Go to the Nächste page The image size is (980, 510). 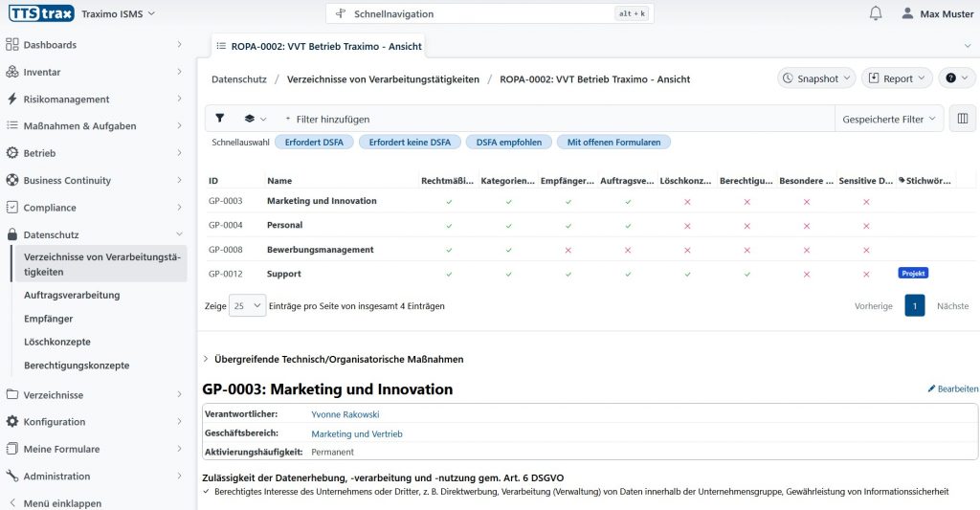(952, 305)
